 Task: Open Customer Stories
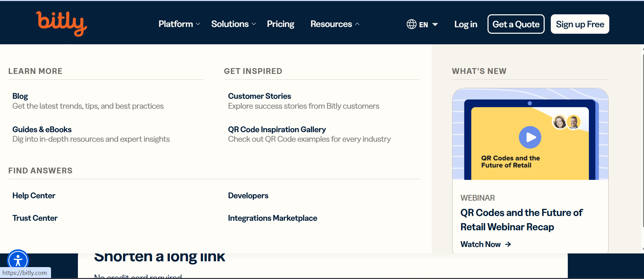point(259,96)
